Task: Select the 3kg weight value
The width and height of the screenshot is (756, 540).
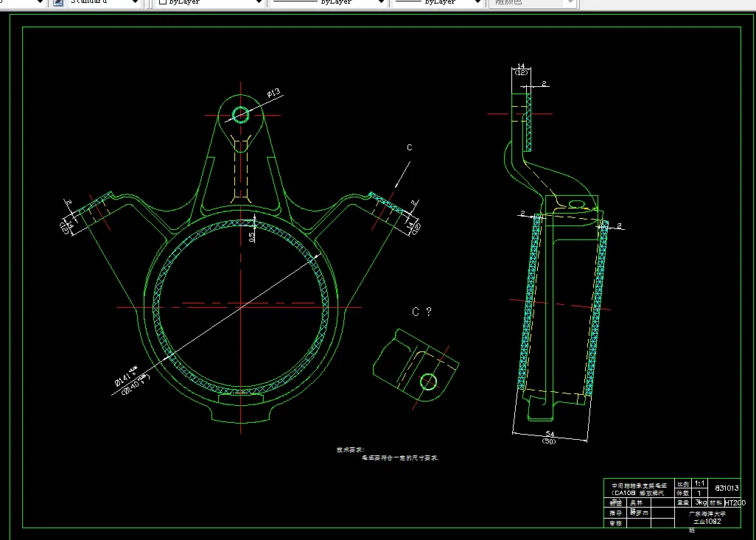Action: tap(701, 502)
